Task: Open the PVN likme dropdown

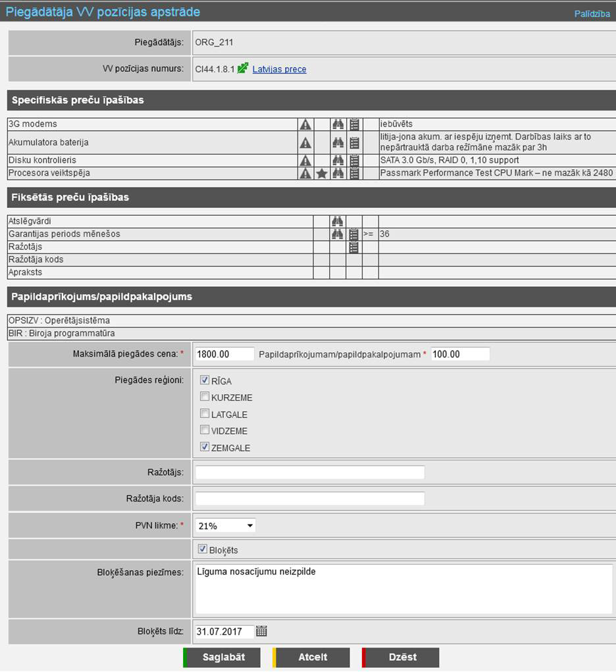Action: (226, 526)
